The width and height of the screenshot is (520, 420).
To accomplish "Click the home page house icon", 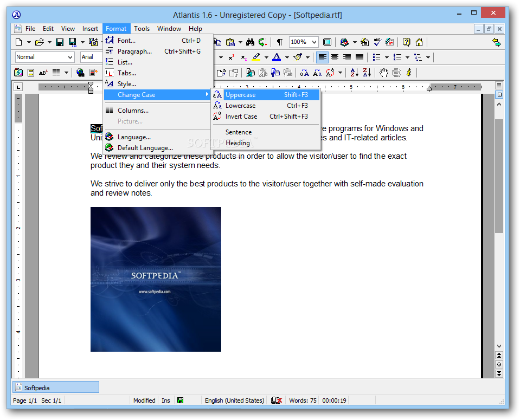I will (419, 42).
